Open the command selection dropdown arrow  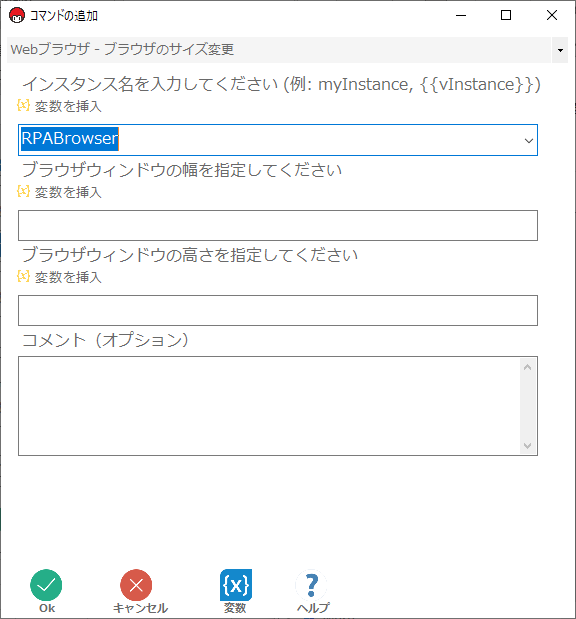pyautogui.click(x=560, y=50)
